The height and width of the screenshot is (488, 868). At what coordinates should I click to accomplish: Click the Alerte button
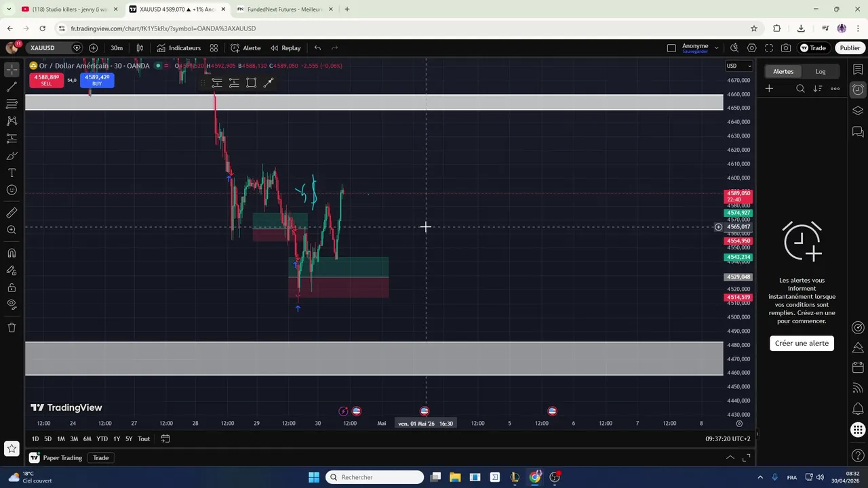point(245,48)
